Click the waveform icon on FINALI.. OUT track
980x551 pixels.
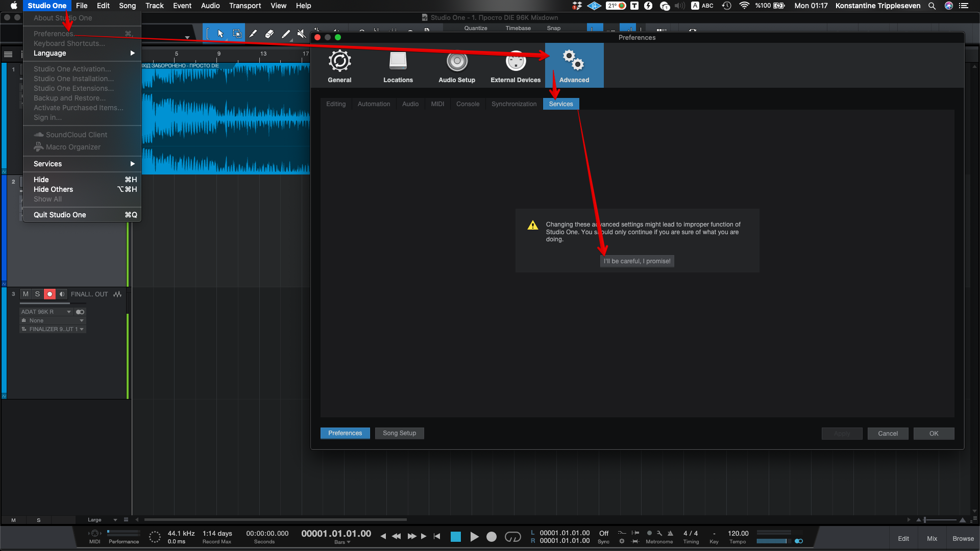pyautogui.click(x=117, y=294)
